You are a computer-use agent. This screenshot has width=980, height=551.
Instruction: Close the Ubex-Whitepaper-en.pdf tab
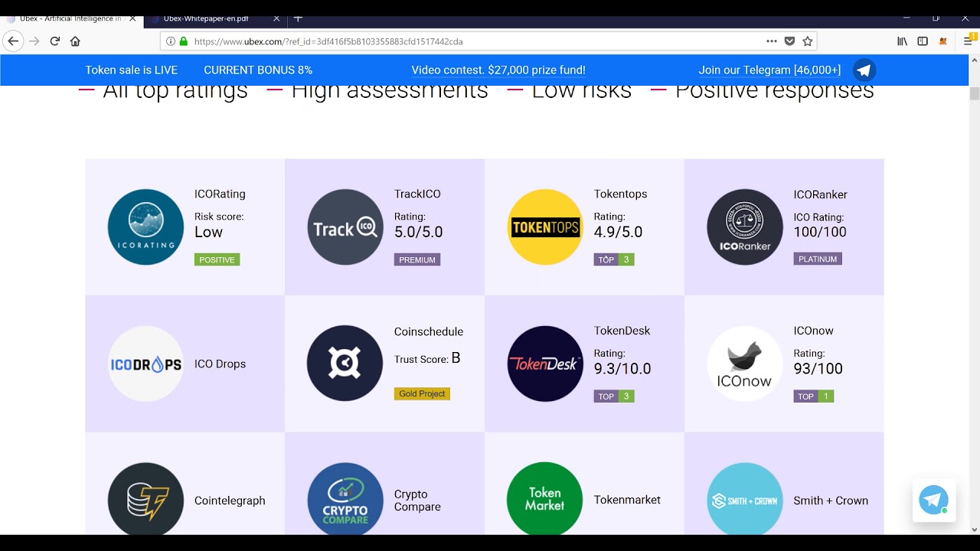pos(276,18)
